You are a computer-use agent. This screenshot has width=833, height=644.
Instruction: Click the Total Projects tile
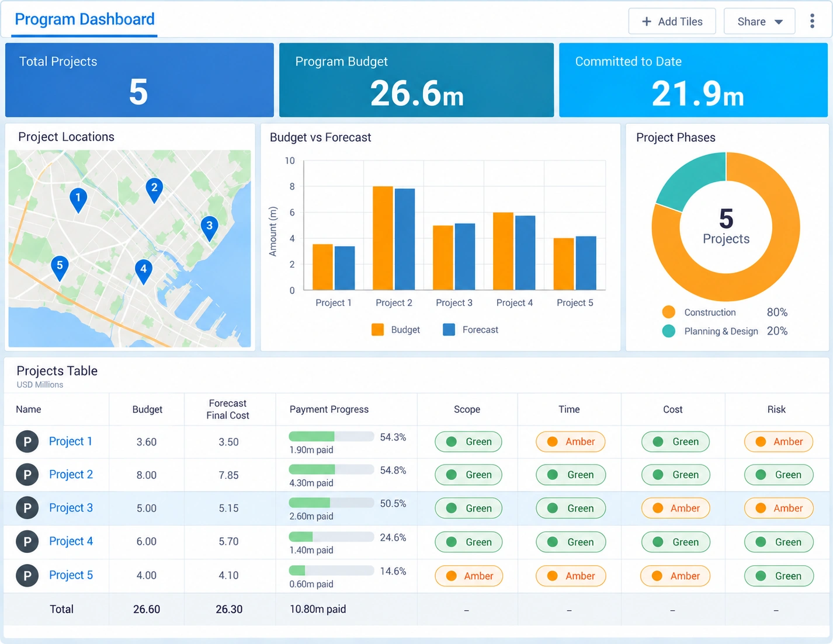click(x=140, y=80)
